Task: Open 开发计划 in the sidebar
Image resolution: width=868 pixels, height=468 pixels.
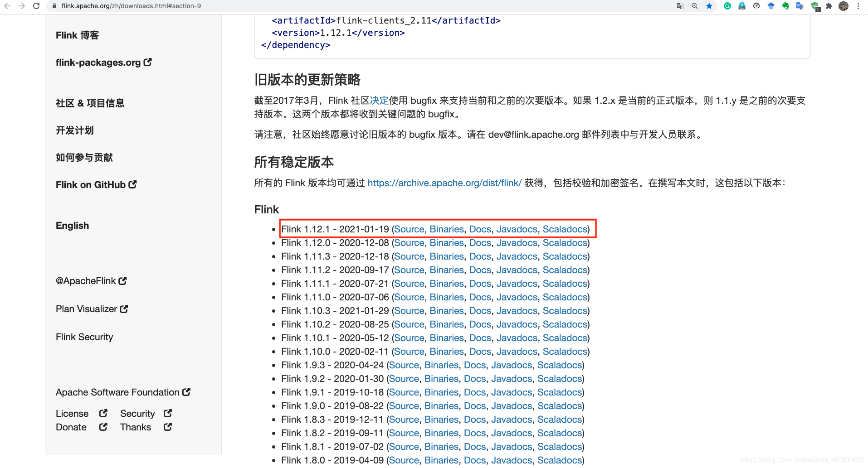Action: [74, 130]
